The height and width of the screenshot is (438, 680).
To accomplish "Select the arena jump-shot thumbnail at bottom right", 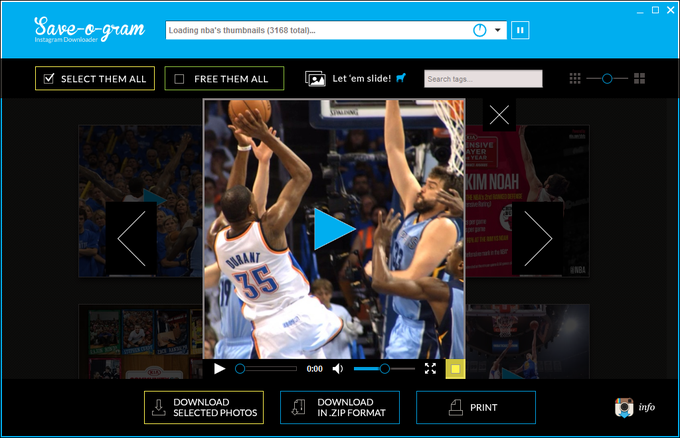I will [528, 342].
